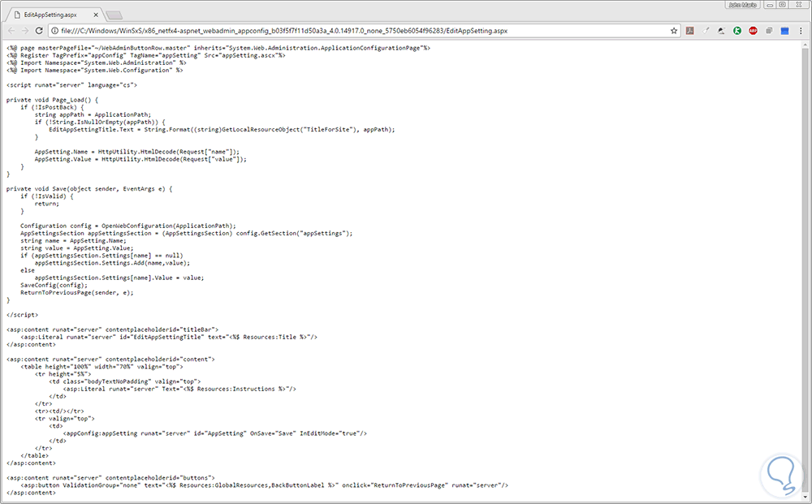Image resolution: width=812 pixels, height=504 pixels.
Task: Go back to the previous page
Action: (11, 31)
